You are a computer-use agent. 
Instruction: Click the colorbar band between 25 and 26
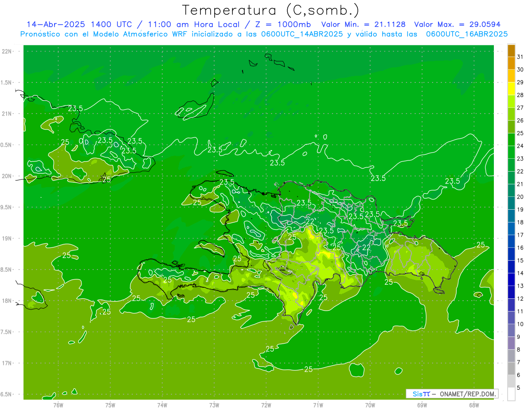click(511, 127)
